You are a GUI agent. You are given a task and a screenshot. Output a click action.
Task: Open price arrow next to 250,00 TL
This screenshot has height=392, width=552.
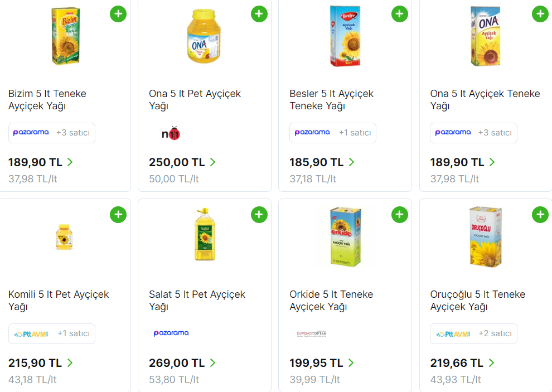[x=212, y=162]
